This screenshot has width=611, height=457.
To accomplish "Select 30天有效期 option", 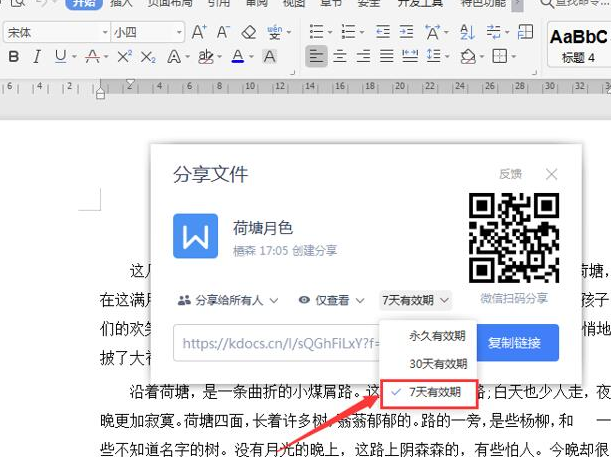I will (x=438, y=364).
